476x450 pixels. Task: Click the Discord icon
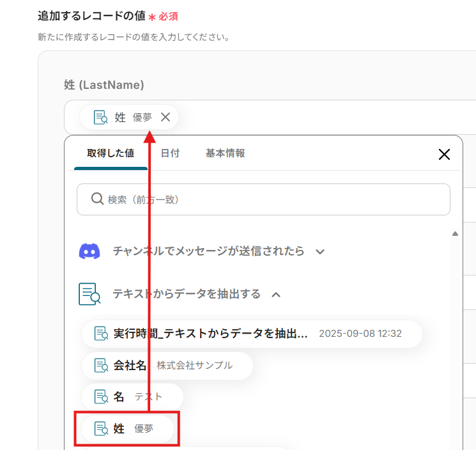(89, 251)
